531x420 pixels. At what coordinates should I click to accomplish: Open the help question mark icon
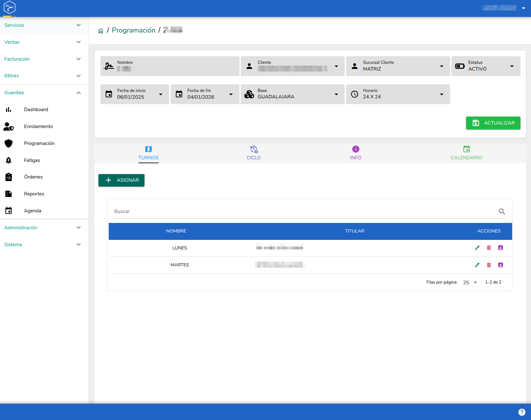522,412
